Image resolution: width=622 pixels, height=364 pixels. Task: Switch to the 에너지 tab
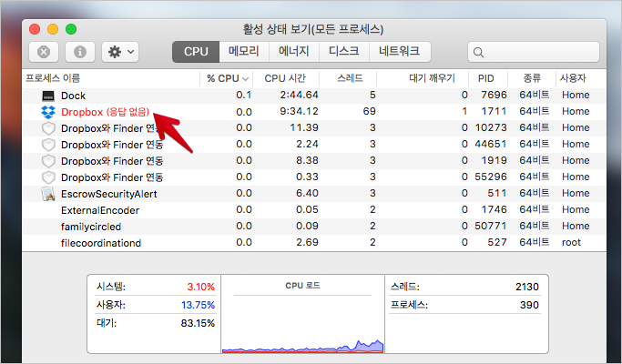point(293,52)
